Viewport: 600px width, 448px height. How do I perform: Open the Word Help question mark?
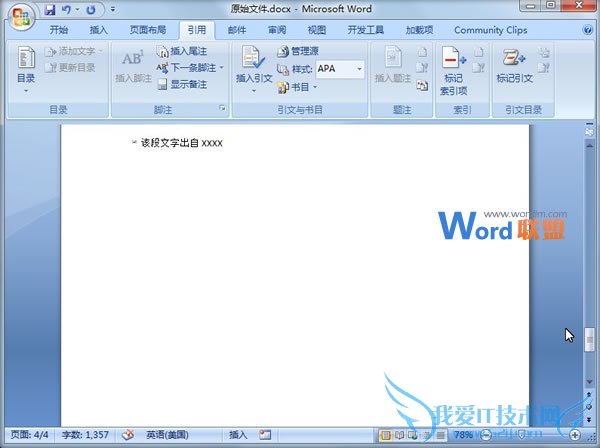point(588,30)
